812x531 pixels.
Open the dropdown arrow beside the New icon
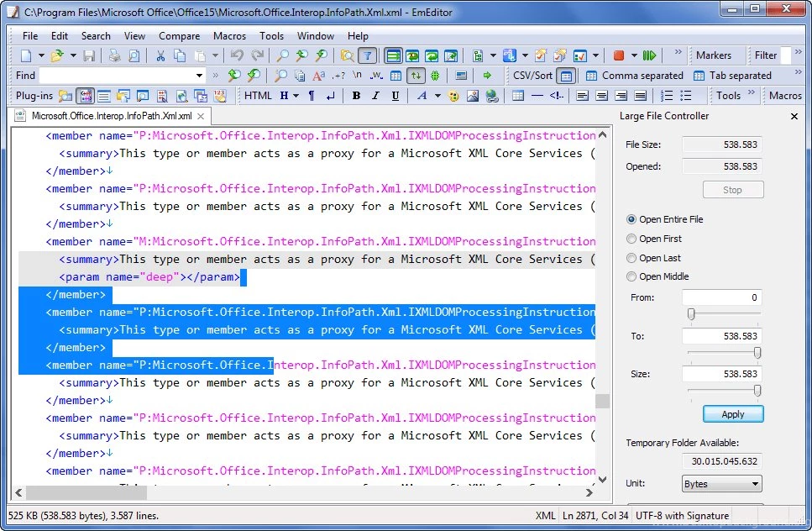[x=41, y=55]
